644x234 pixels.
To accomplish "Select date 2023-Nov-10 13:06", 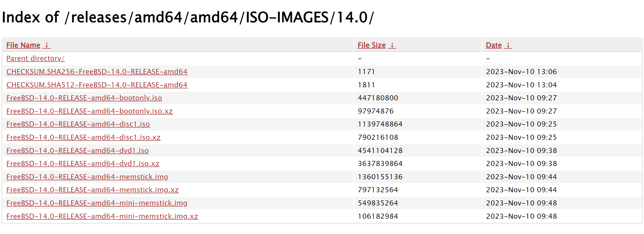I will click(x=521, y=72).
